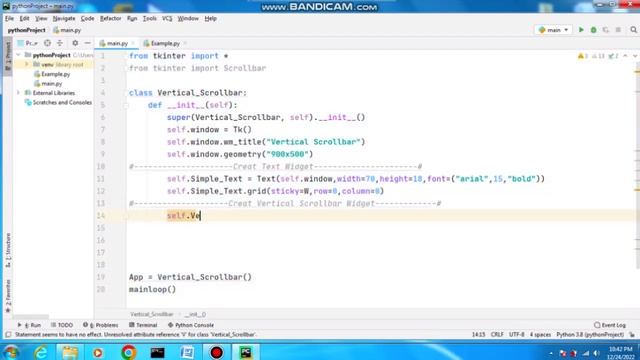
Task: Open the Structure side tool window
Action: tap(7, 250)
